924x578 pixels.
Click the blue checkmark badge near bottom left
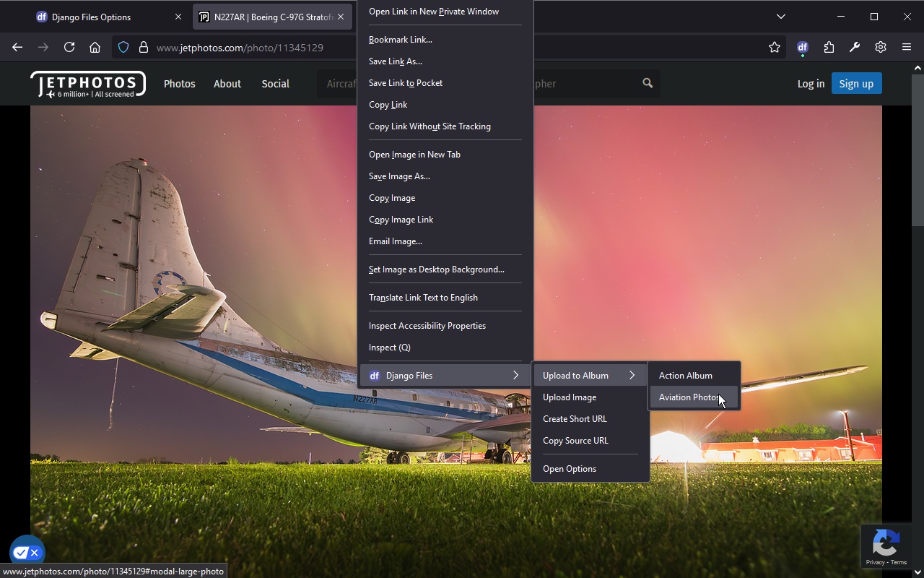point(21,551)
